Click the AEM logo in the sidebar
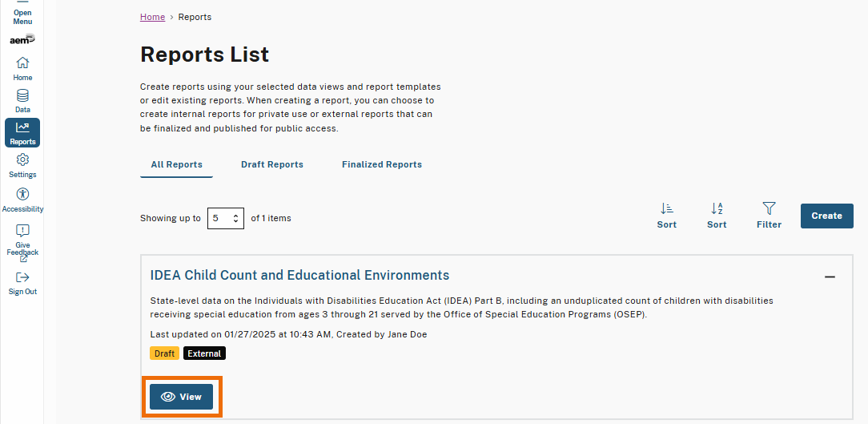 [22, 39]
